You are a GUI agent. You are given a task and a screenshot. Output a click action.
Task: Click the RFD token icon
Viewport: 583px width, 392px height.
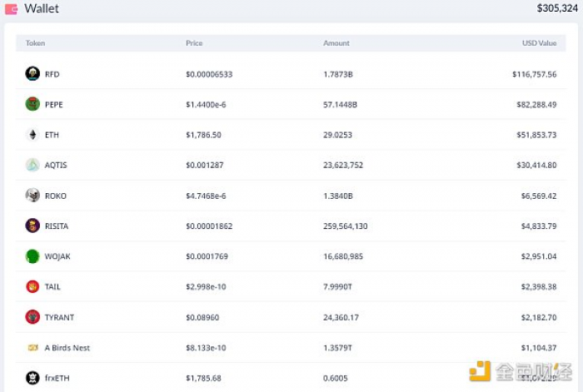(32, 73)
